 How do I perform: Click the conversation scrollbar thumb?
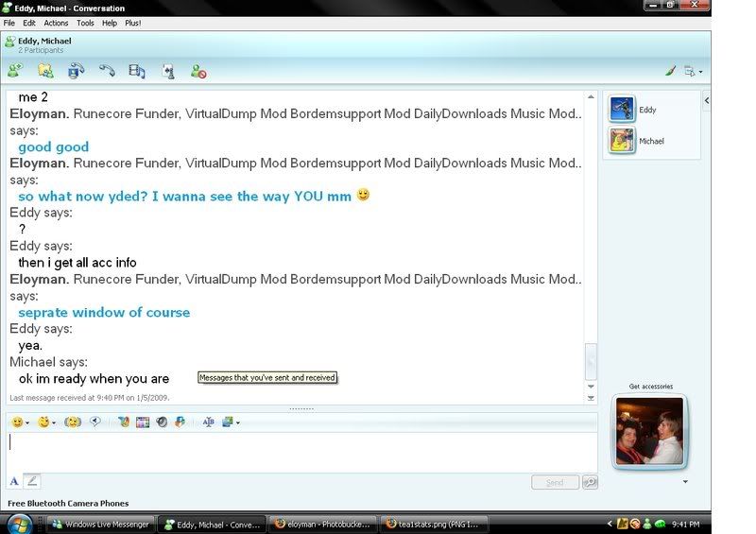[x=591, y=361]
